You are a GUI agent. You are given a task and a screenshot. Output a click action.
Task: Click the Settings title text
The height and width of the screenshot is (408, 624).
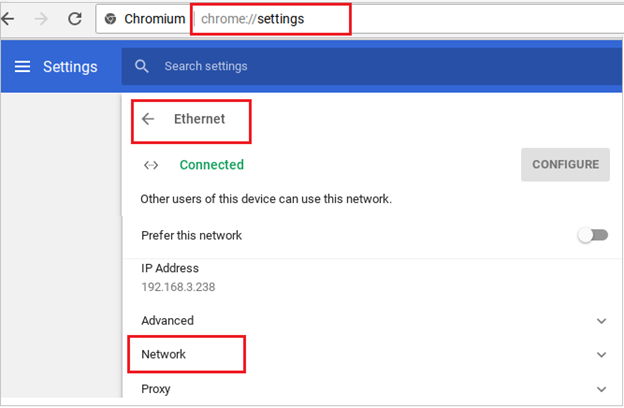(70, 67)
